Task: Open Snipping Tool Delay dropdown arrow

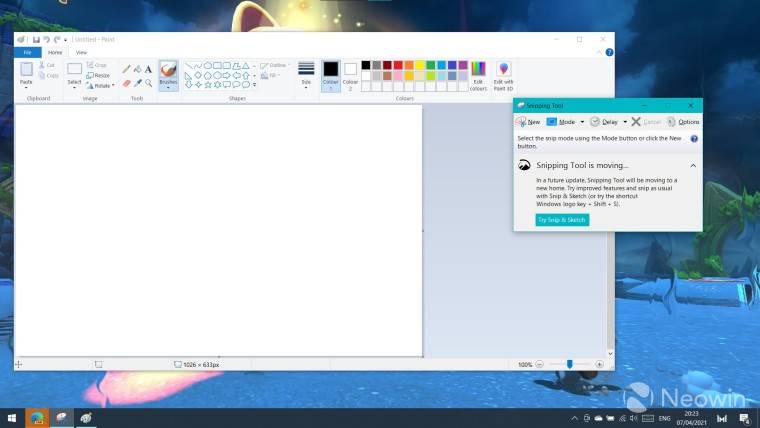Action: pyautogui.click(x=625, y=122)
